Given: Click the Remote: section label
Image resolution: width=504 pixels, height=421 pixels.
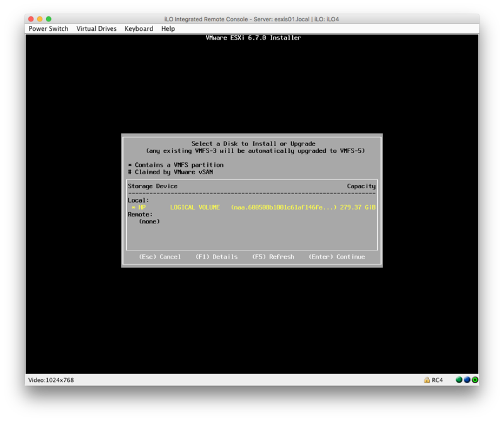Looking at the screenshot, I should [140, 214].
